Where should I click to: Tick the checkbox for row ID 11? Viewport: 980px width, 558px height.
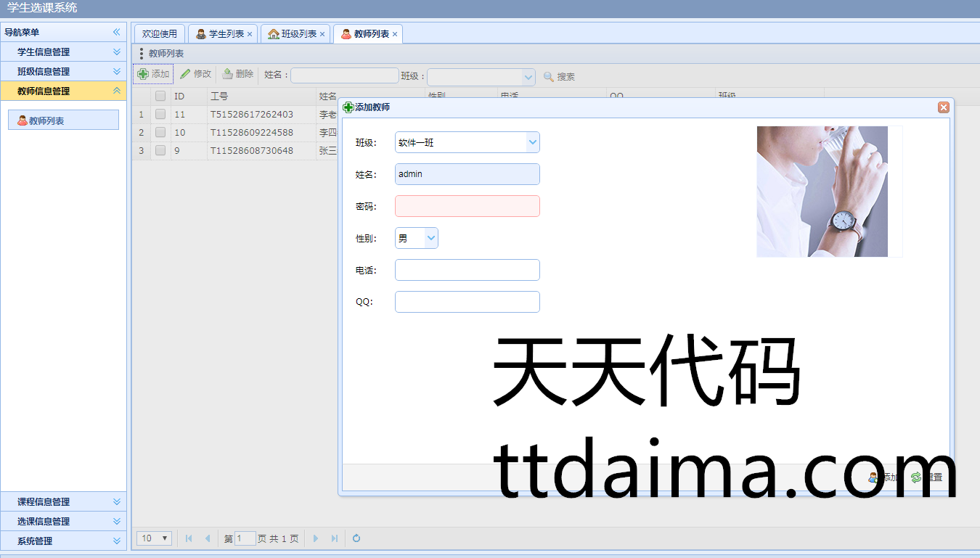pyautogui.click(x=160, y=114)
